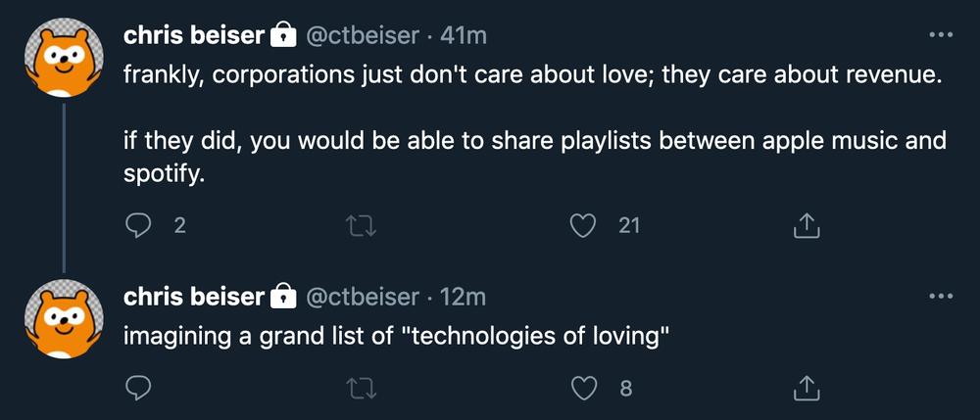Open the first tweet's bear avatar
The image size is (980, 420).
point(63,61)
